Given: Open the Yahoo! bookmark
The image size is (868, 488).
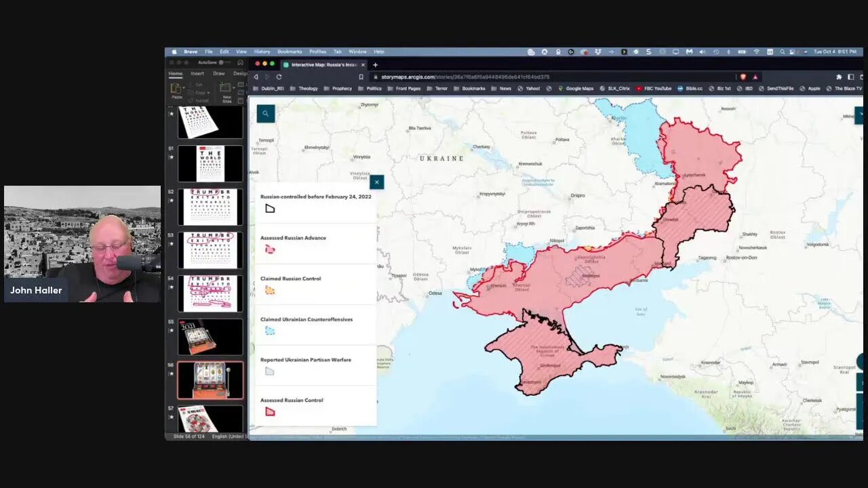Looking at the screenshot, I should point(529,88).
